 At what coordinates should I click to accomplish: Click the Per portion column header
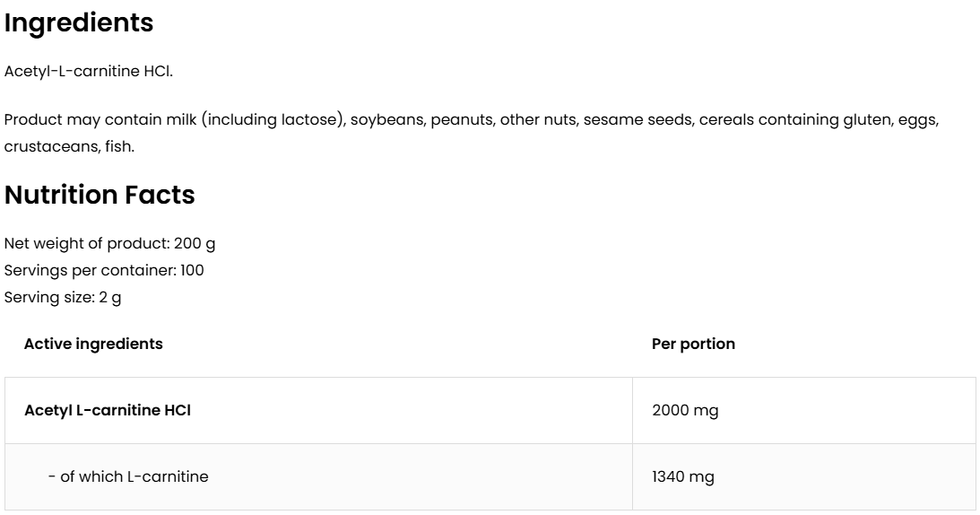tap(693, 344)
